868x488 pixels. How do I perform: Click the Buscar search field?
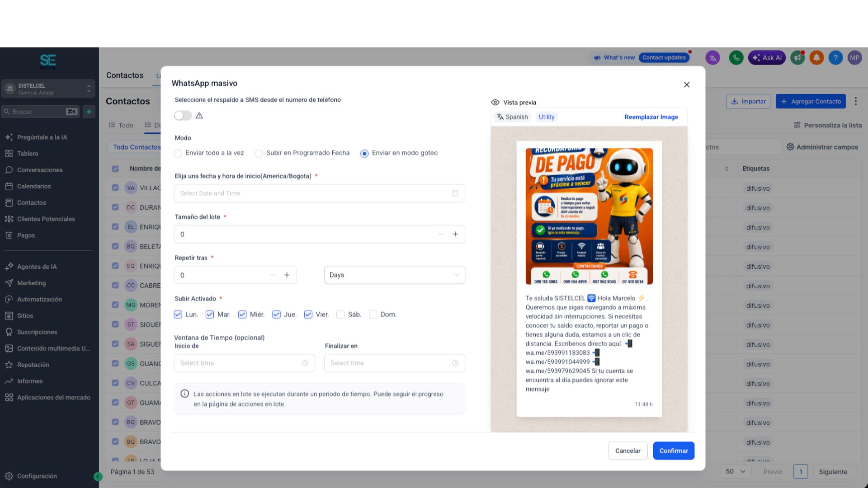[x=40, y=112]
